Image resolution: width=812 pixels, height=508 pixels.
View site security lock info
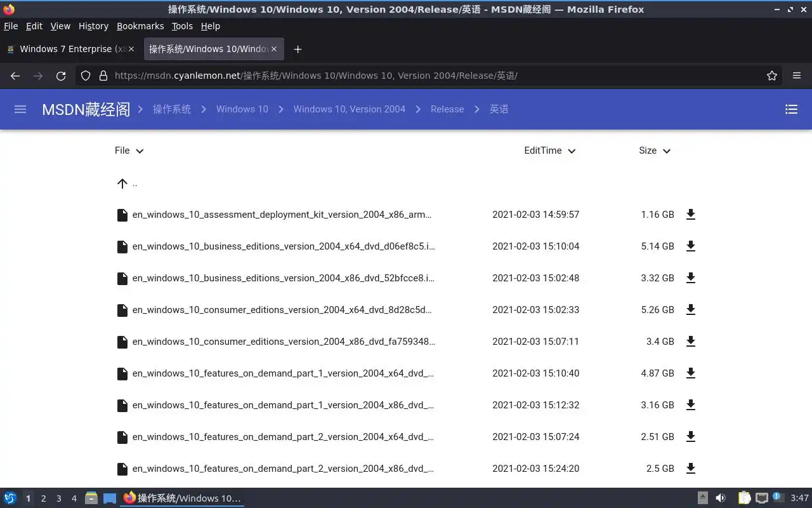(103, 76)
